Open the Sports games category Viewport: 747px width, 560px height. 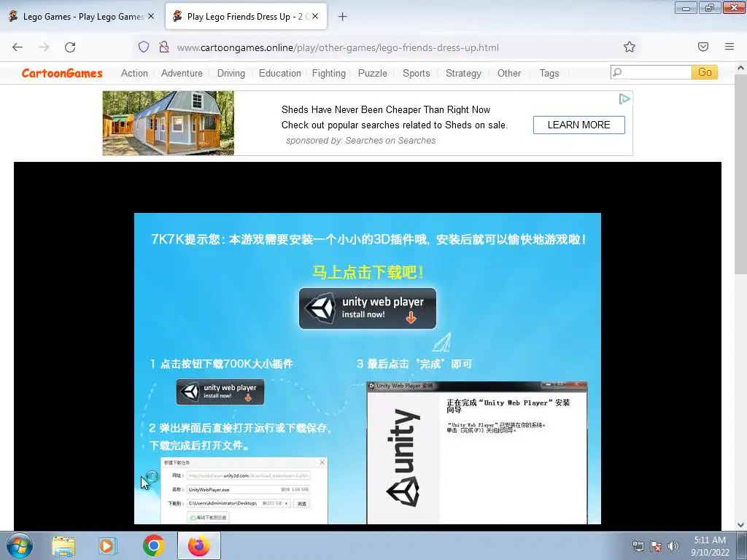[x=416, y=74]
